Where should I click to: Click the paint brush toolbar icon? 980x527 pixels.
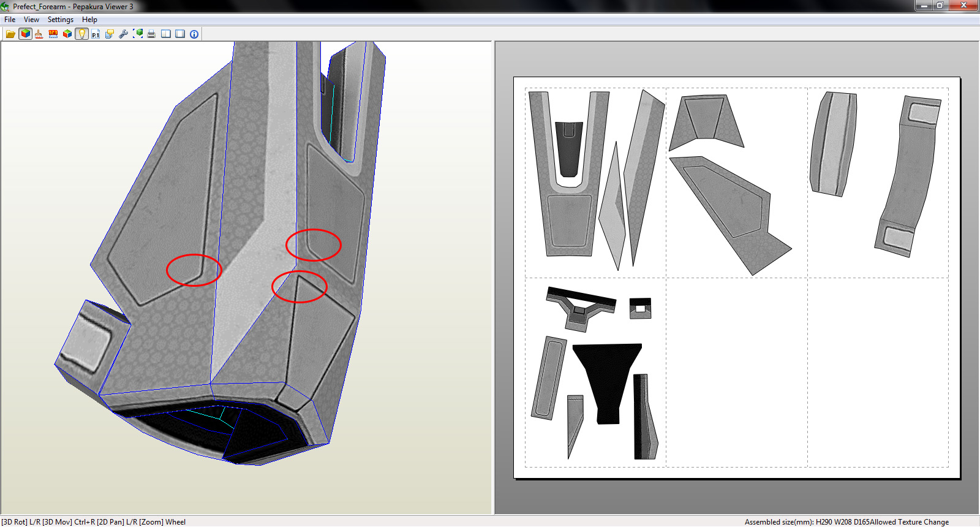[39, 34]
